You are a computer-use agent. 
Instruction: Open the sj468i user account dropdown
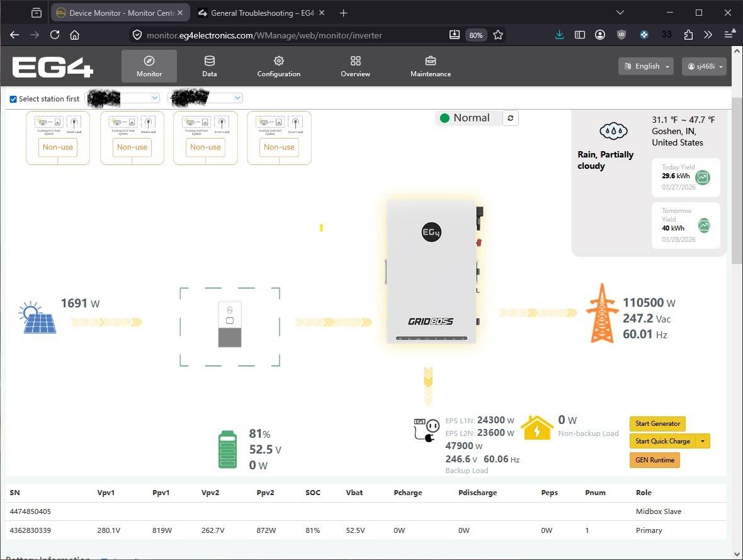[x=703, y=66]
